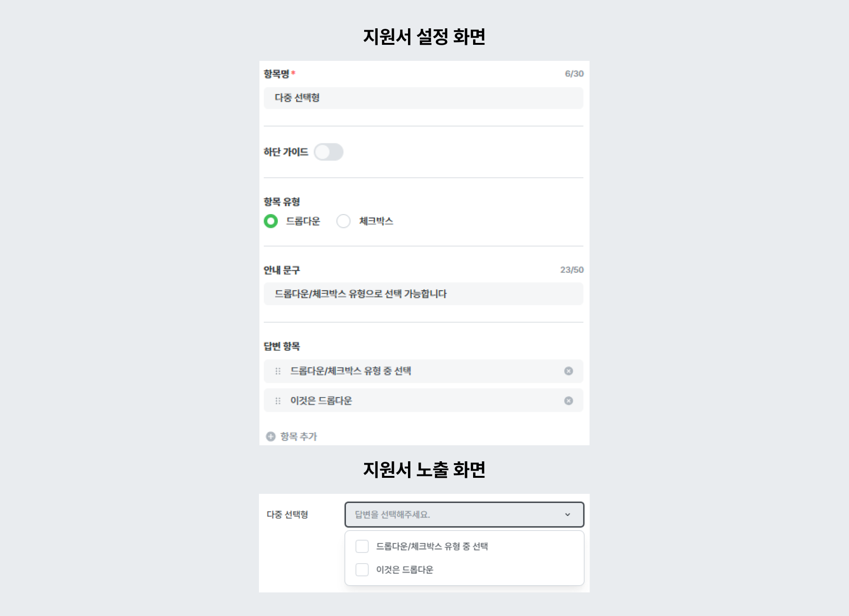849x616 pixels.
Task: Click the toggle knob of 하단 가이드
Action: pyautogui.click(x=323, y=152)
